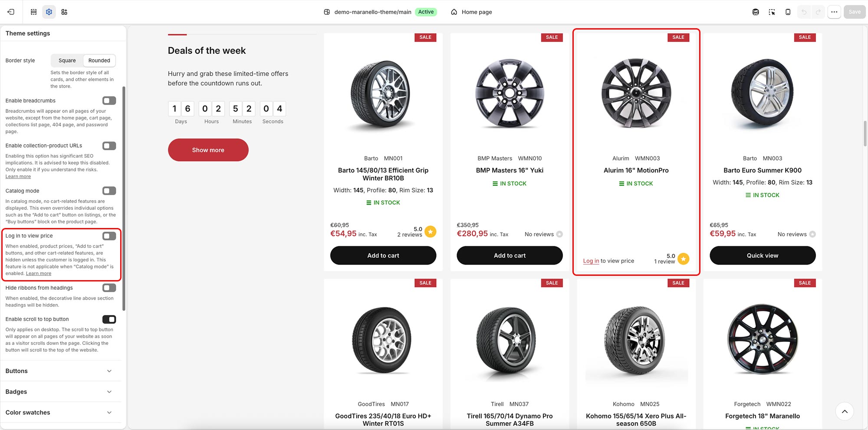Switch to mobile preview icon

[x=788, y=12]
